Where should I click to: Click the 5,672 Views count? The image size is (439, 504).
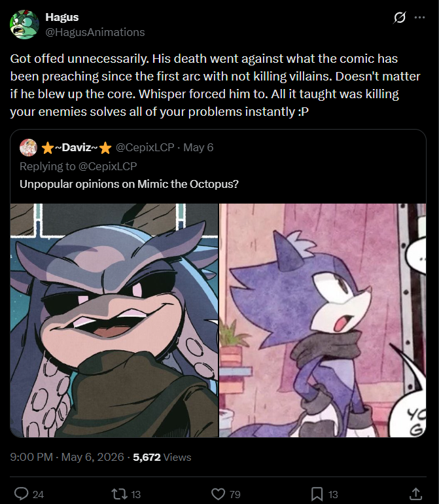(x=162, y=457)
